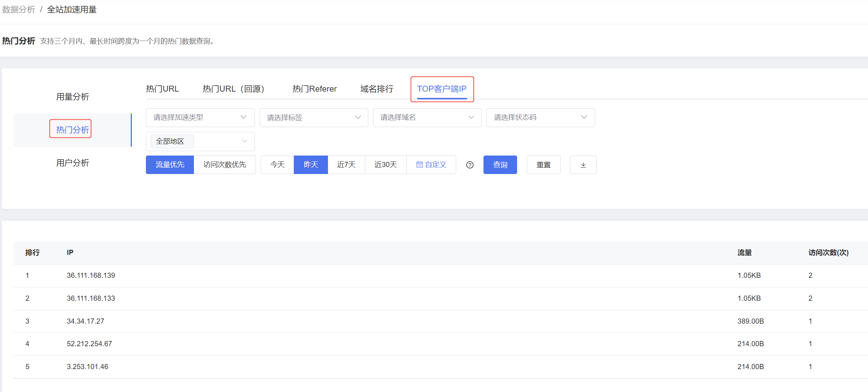
Task: Choose the 今天 time range
Action: (x=277, y=165)
